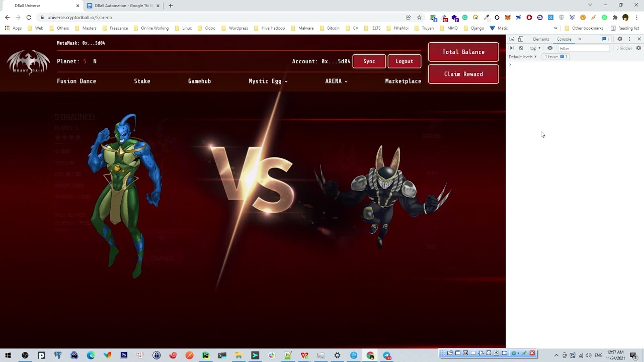Viewport: 644px width, 362px height.
Task: Toggle device toolbar in DevTools
Action: 521,39
